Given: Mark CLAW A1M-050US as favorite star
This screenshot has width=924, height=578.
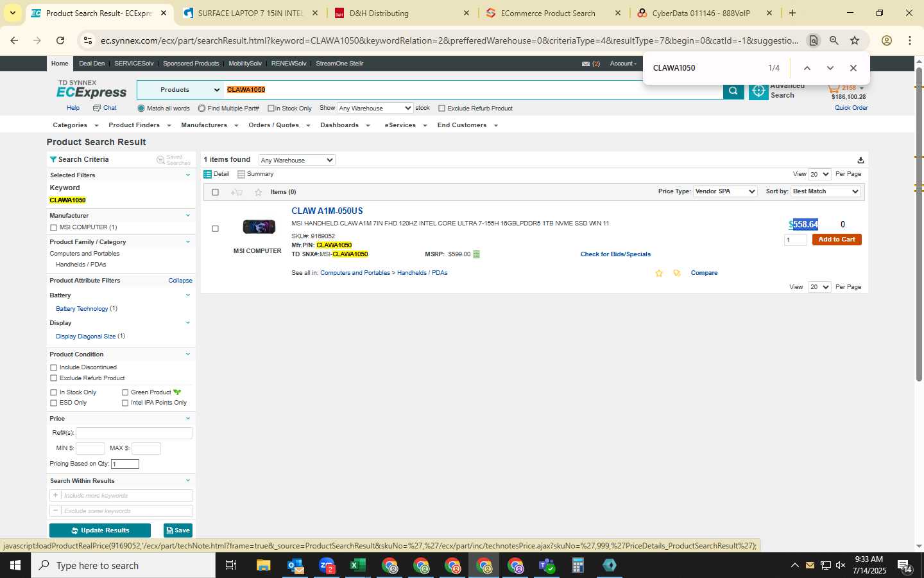Looking at the screenshot, I should [x=658, y=273].
